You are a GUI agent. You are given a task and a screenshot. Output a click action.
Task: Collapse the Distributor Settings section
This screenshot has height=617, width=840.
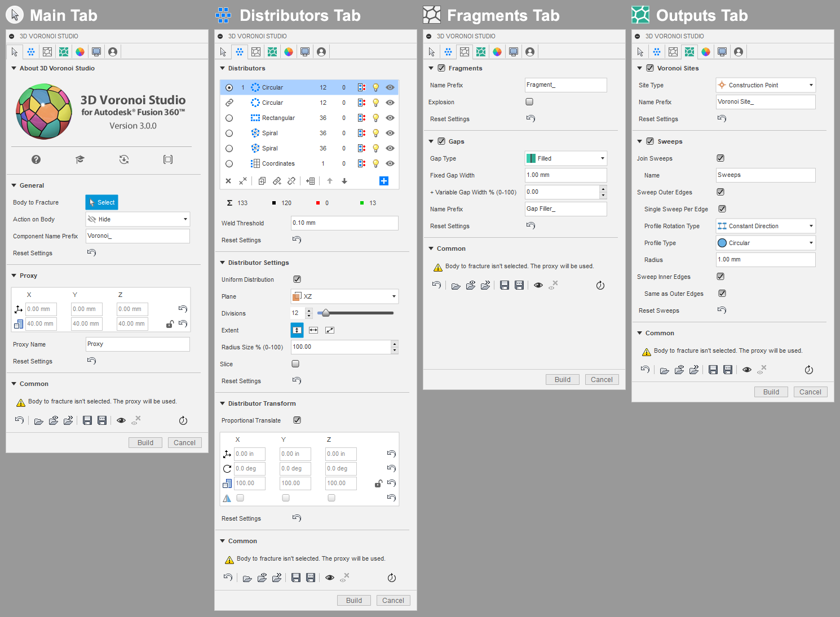click(x=223, y=263)
